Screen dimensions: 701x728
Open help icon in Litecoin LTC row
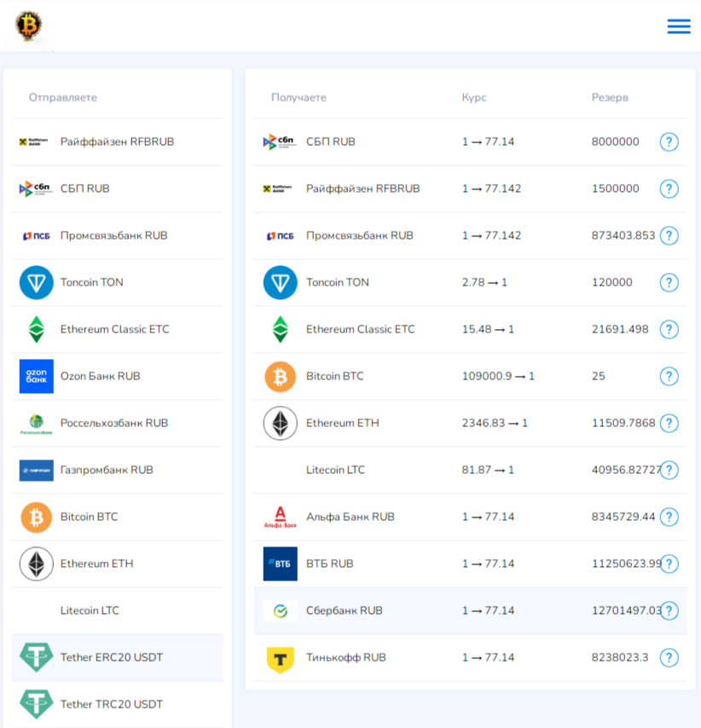coord(669,470)
